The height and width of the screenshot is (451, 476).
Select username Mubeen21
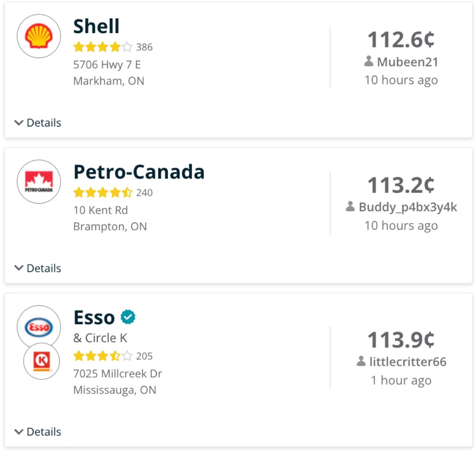click(x=408, y=62)
